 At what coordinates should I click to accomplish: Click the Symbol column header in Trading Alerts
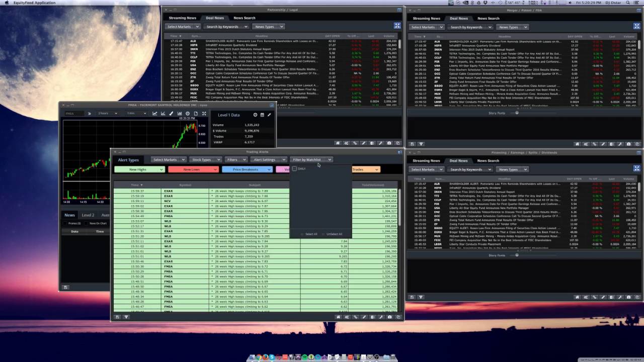[x=185, y=185]
